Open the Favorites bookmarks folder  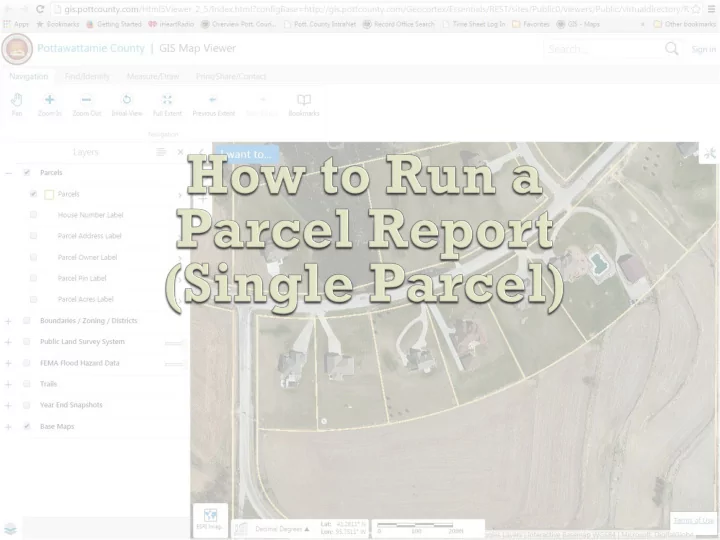click(530, 24)
